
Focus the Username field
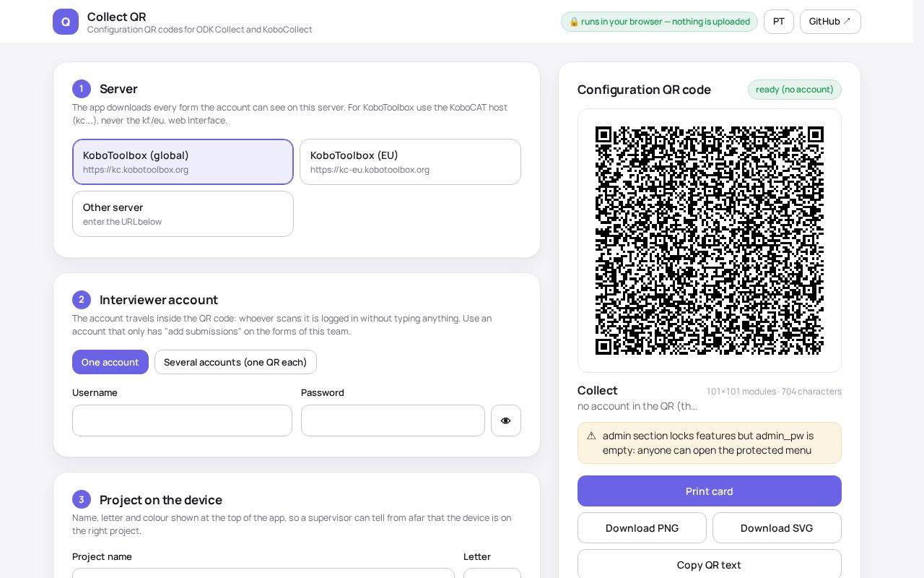click(x=182, y=420)
